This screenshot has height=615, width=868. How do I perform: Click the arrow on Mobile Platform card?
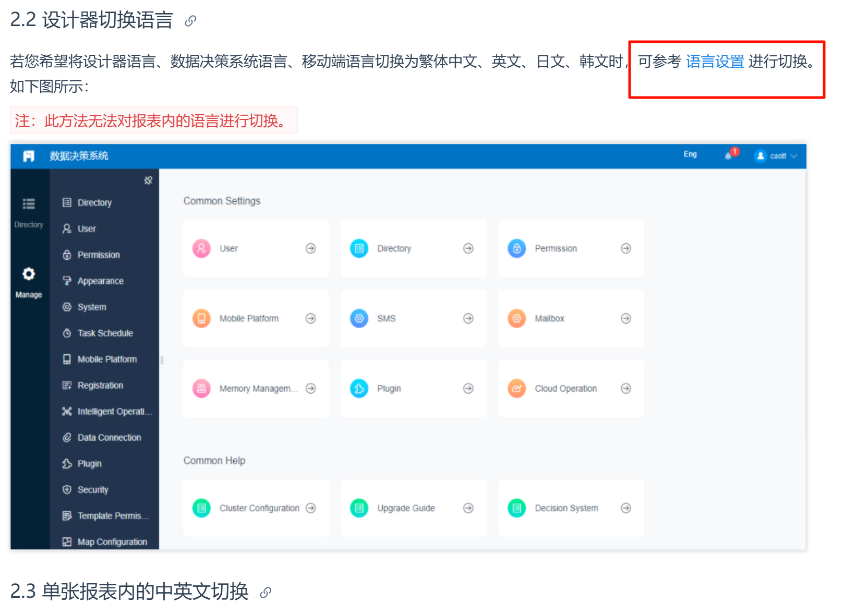click(x=311, y=318)
